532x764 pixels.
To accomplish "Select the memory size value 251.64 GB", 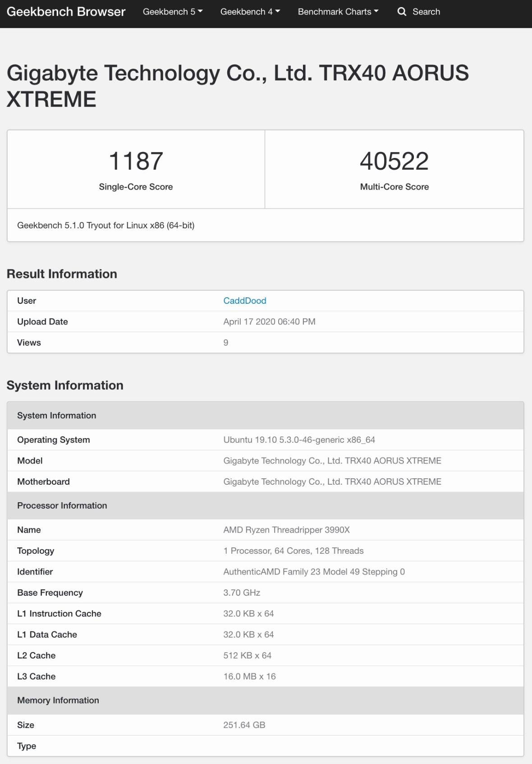I will pyautogui.click(x=244, y=725).
